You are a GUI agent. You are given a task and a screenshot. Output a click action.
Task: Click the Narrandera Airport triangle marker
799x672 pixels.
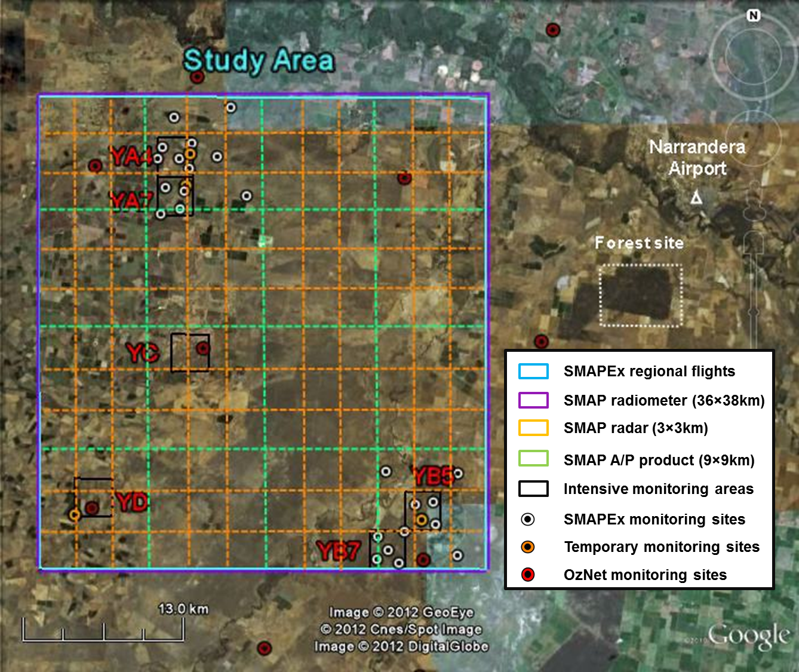pos(697,197)
